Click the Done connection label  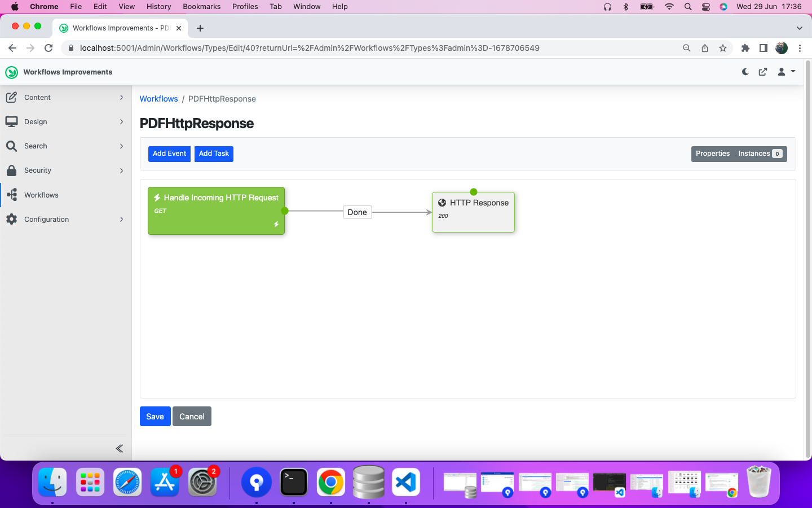357,212
